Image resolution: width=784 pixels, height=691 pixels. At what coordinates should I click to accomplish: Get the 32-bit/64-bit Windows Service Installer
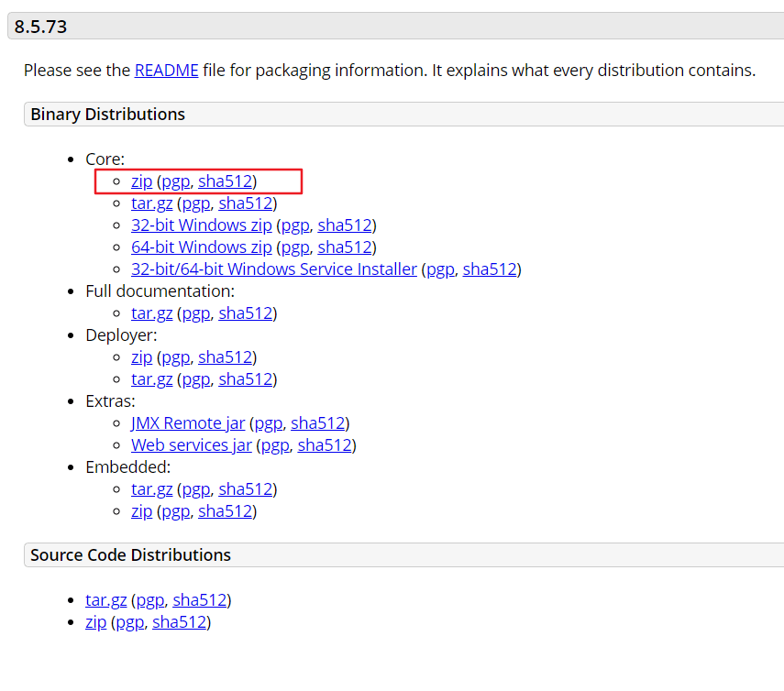click(x=273, y=269)
